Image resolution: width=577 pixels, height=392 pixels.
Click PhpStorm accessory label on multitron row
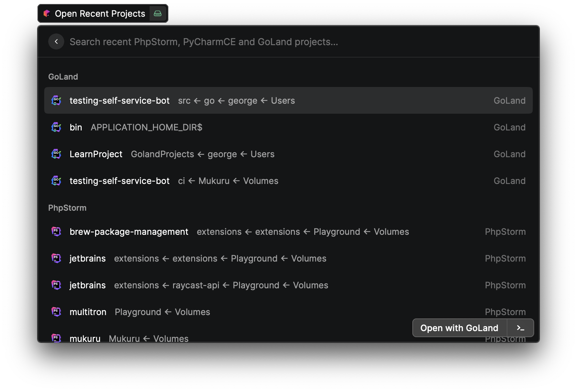click(x=505, y=312)
